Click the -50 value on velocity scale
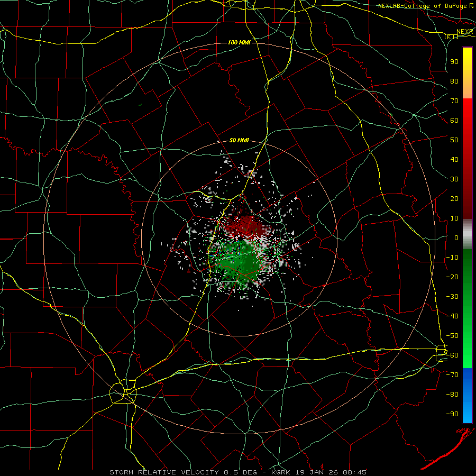 pos(452,335)
